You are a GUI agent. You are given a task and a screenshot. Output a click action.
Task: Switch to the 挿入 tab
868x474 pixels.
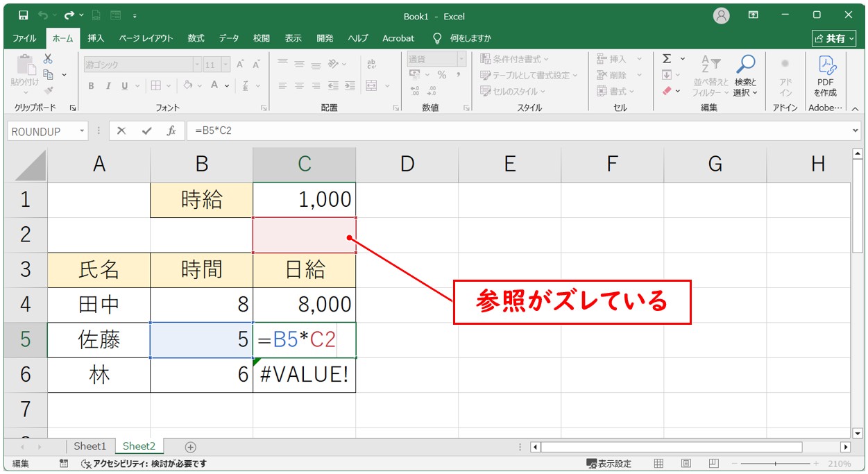tap(96, 38)
